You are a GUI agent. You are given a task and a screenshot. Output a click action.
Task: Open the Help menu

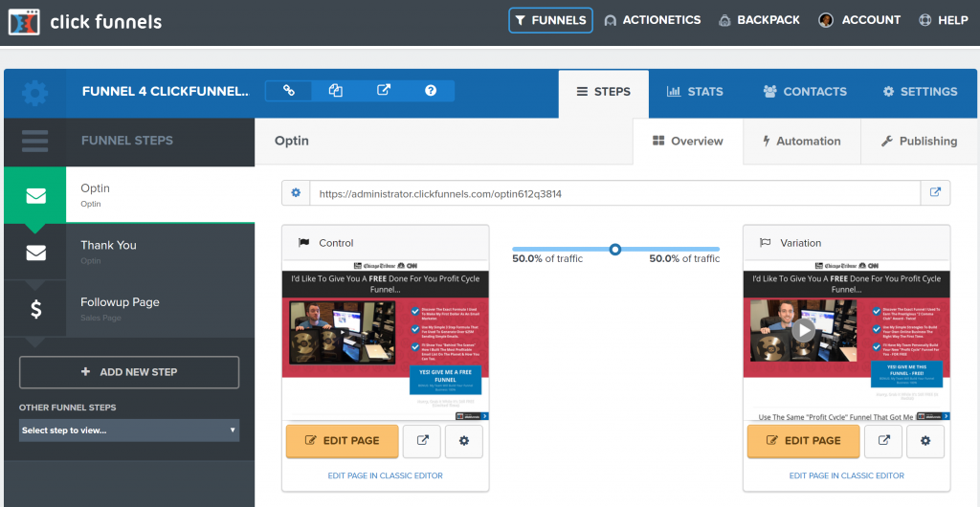click(x=943, y=20)
